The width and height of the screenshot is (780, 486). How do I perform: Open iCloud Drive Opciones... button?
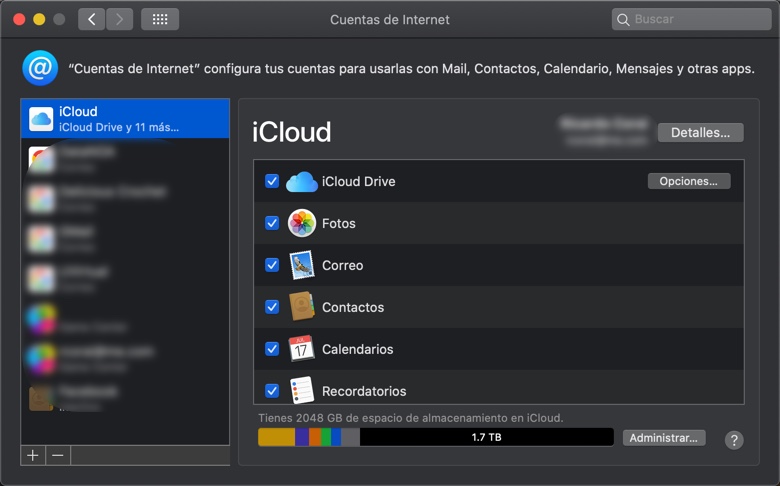pyautogui.click(x=688, y=181)
